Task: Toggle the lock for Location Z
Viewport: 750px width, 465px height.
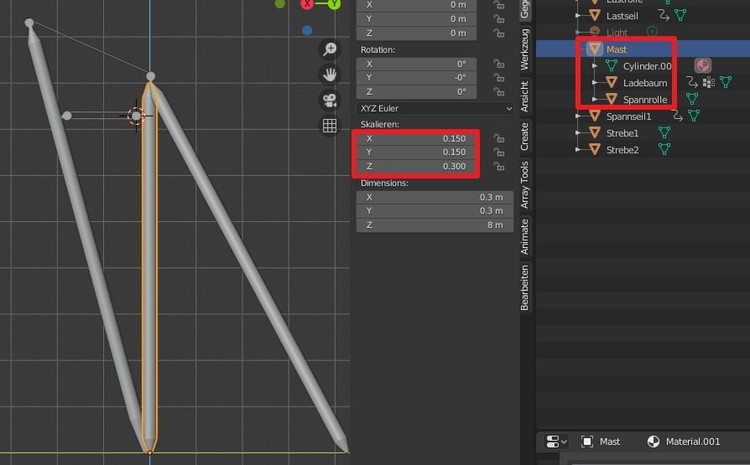Action: click(x=499, y=33)
